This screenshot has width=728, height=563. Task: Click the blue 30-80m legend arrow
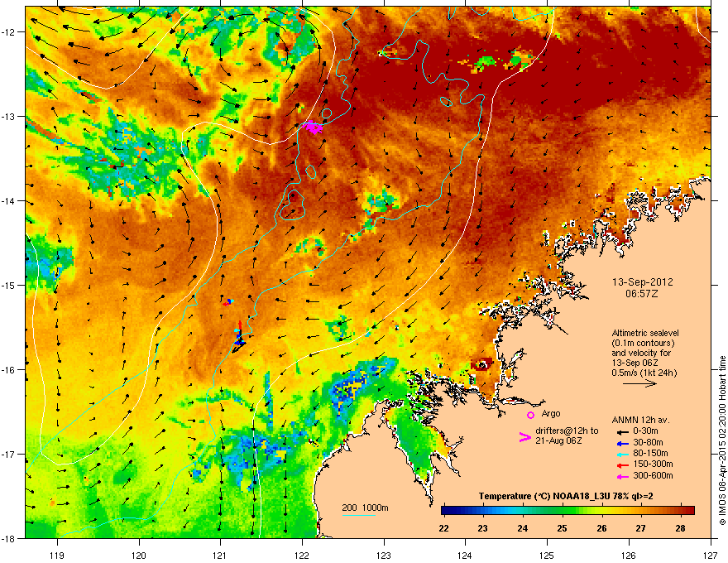click(x=623, y=443)
